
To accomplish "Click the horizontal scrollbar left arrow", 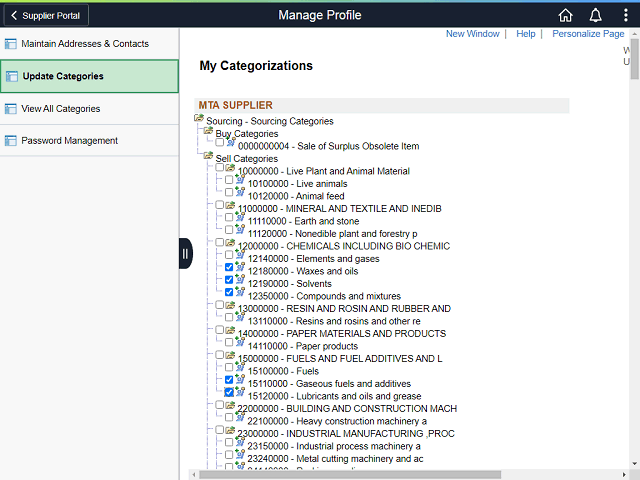I will [x=194, y=475].
